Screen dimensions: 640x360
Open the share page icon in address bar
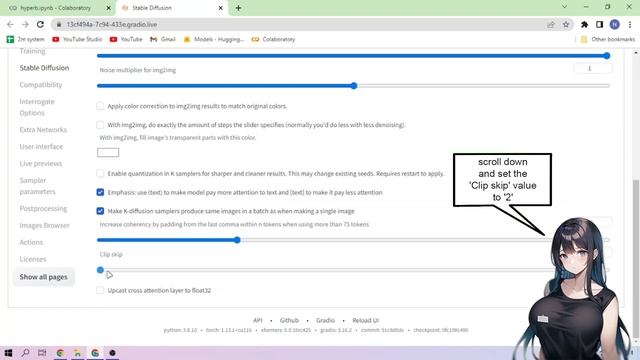point(551,24)
